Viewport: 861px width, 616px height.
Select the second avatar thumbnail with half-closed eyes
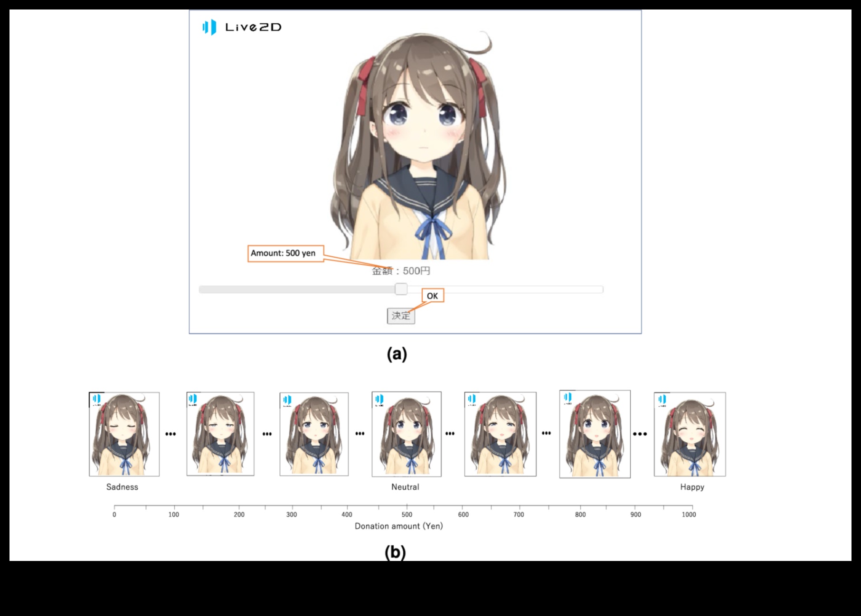(x=220, y=434)
